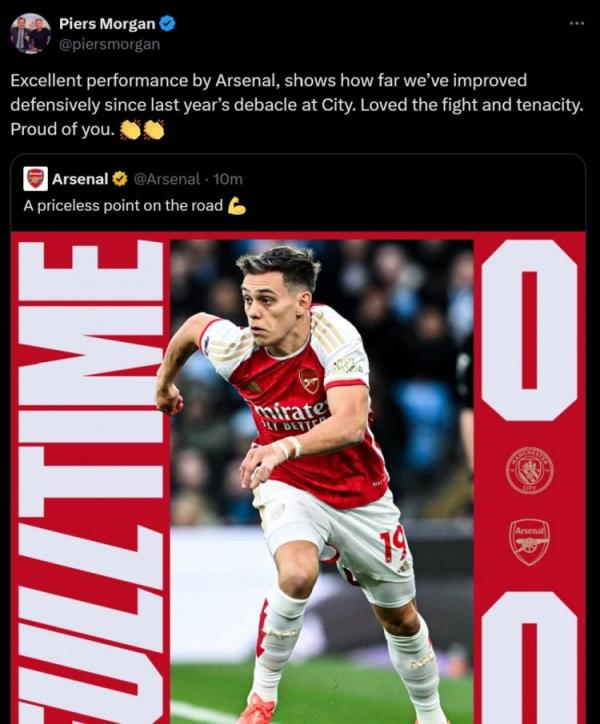Open the @Arsenal handle link

[x=166, y=179]
